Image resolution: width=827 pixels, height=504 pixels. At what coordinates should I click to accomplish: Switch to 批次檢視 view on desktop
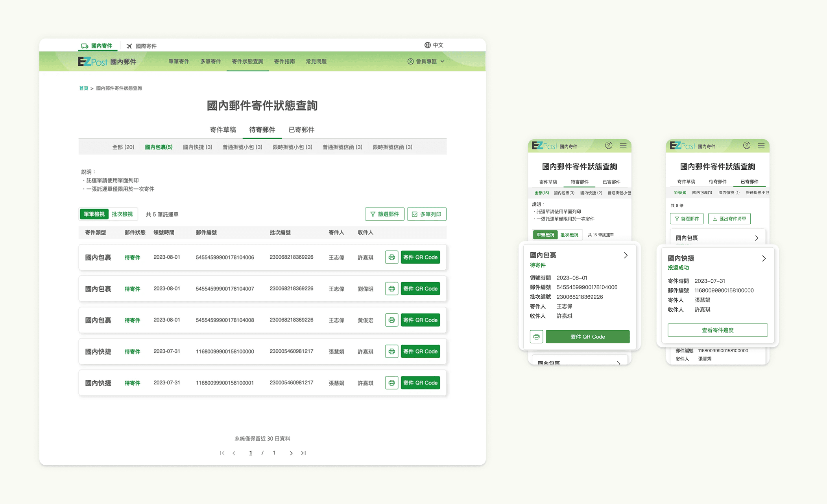coord(122,214)
